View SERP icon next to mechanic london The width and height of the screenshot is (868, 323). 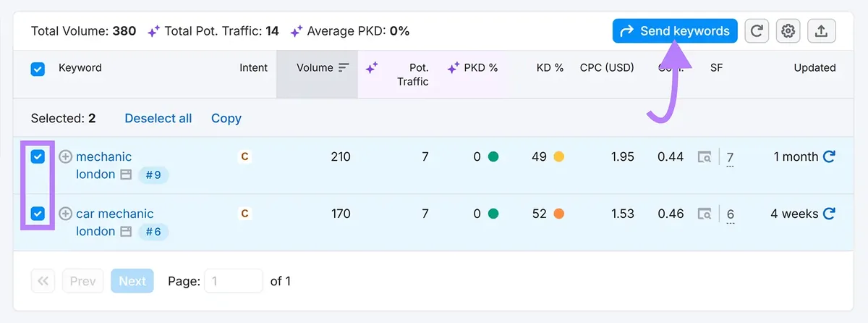coord(126,175)
